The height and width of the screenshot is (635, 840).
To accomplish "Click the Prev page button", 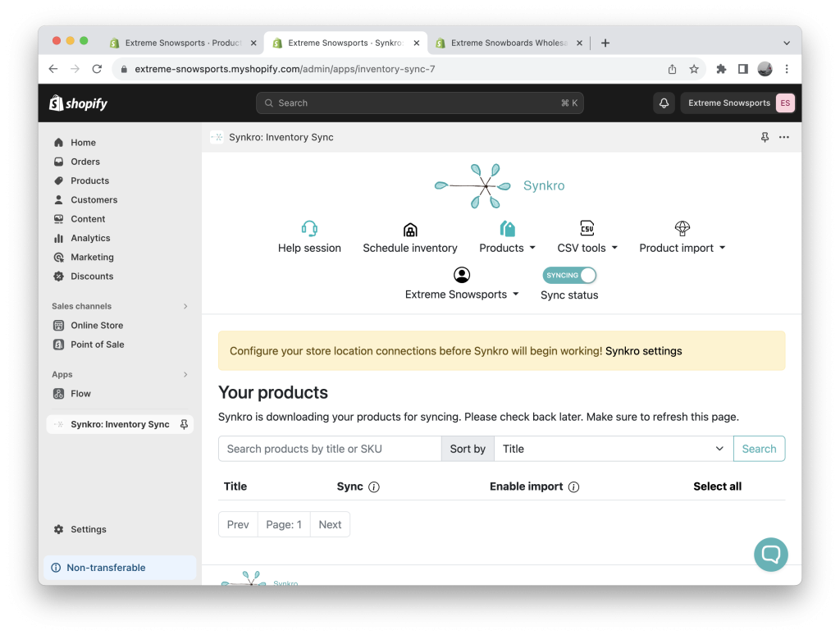I will pos(238,524).
